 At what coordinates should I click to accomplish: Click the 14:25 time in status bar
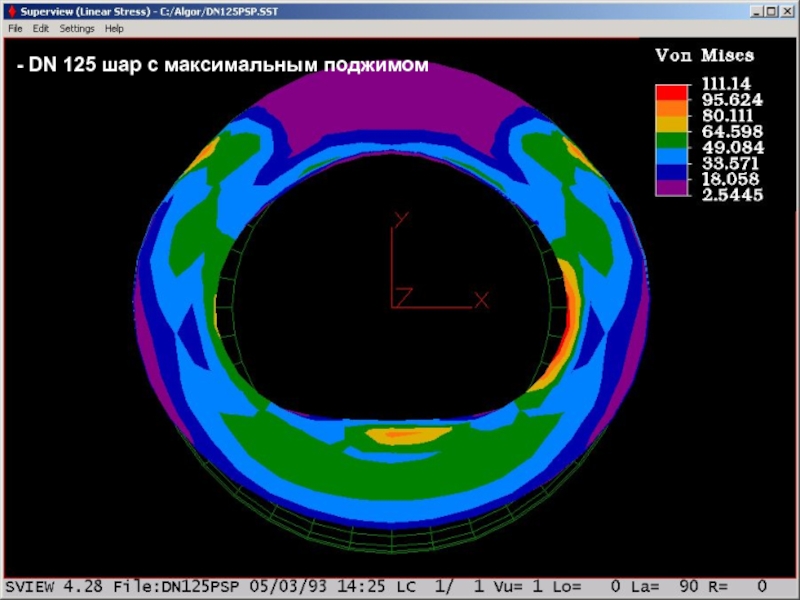tap(361, 587)
